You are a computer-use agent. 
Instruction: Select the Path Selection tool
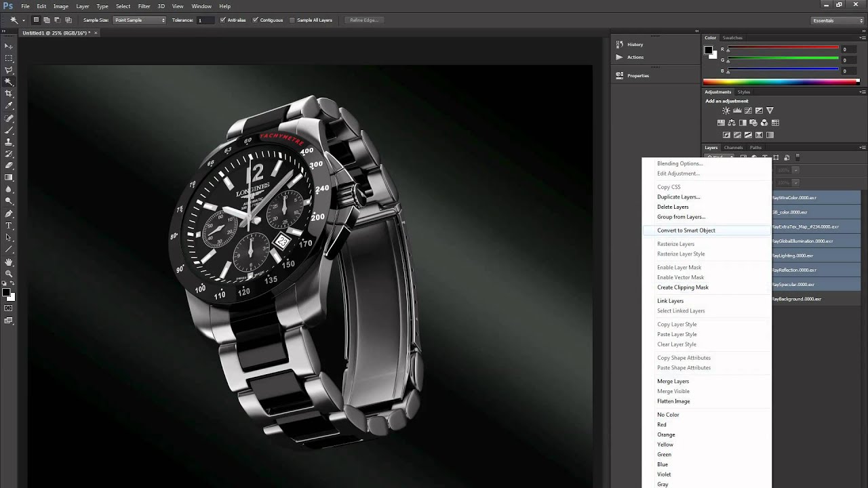coord(9,237)
